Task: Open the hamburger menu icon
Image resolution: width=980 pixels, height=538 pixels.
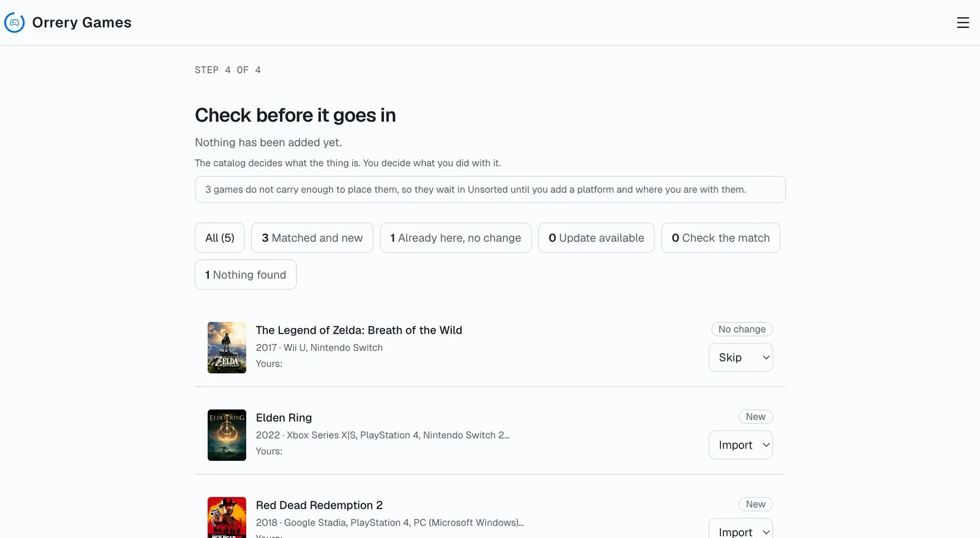Action: click(963, 23)
